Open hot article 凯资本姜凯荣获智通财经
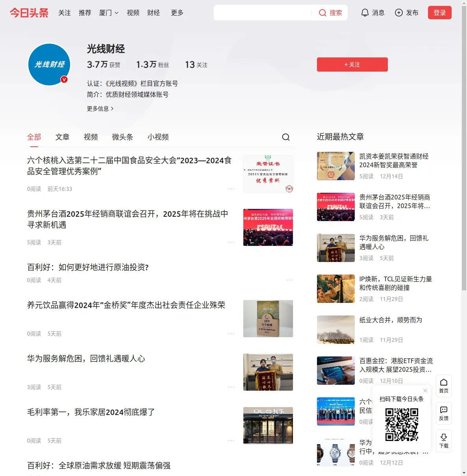Screen dimensions: 467x476 (x=394, y=161)
